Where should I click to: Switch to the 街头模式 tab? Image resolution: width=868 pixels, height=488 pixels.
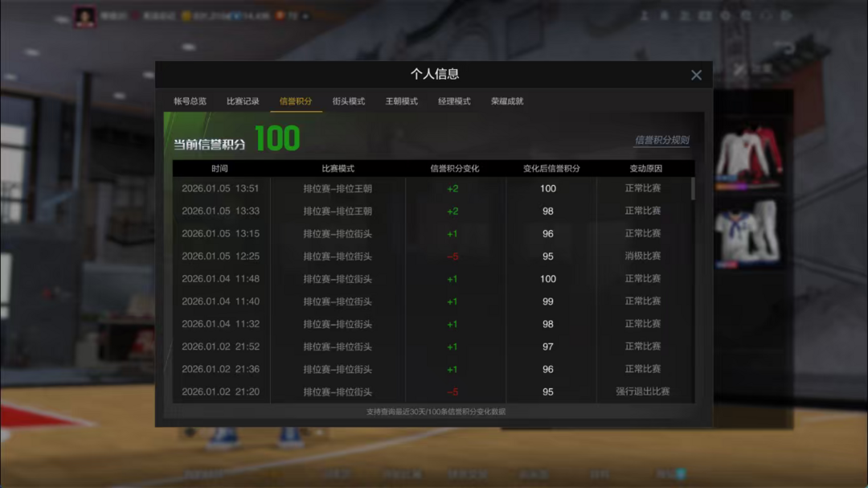click(x=347, y=101)
